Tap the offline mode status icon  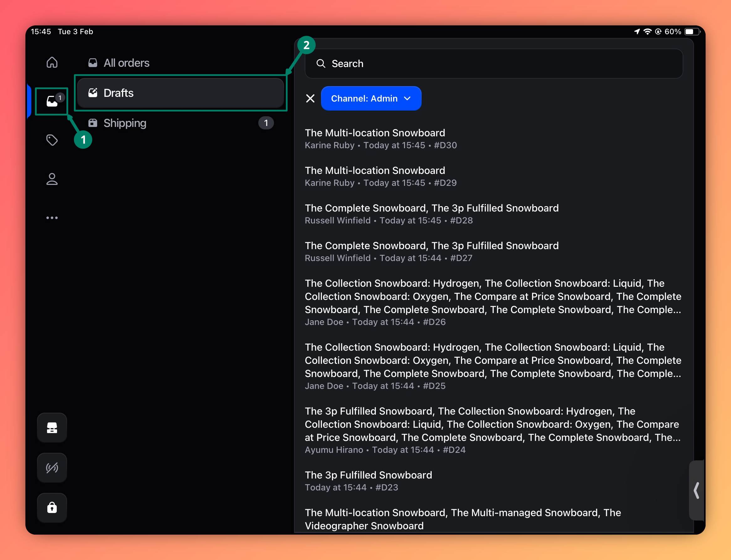point(52,468)
